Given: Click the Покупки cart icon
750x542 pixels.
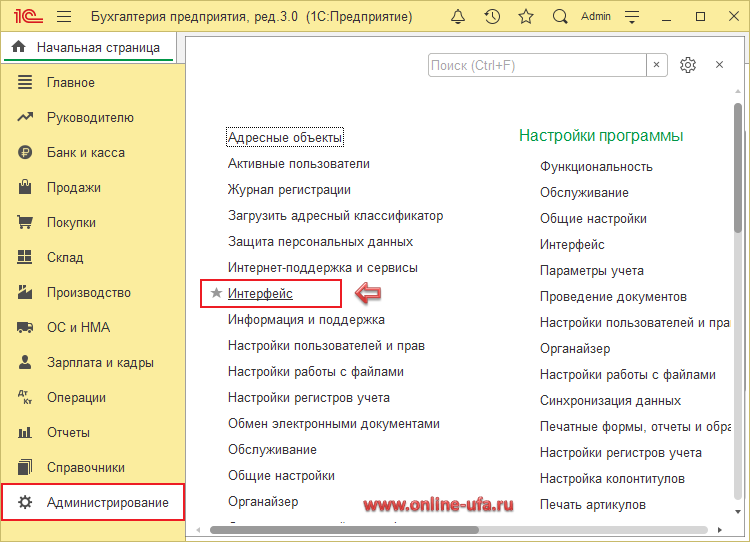Looking at the screenshot, I should click(25, 222).
